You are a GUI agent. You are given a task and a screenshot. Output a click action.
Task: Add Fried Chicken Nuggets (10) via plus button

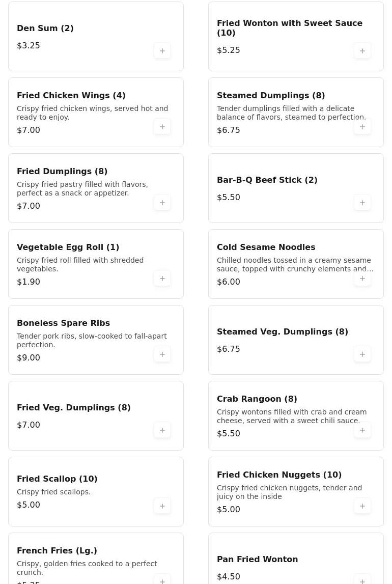pyautogui.click(x=362, y=506)
